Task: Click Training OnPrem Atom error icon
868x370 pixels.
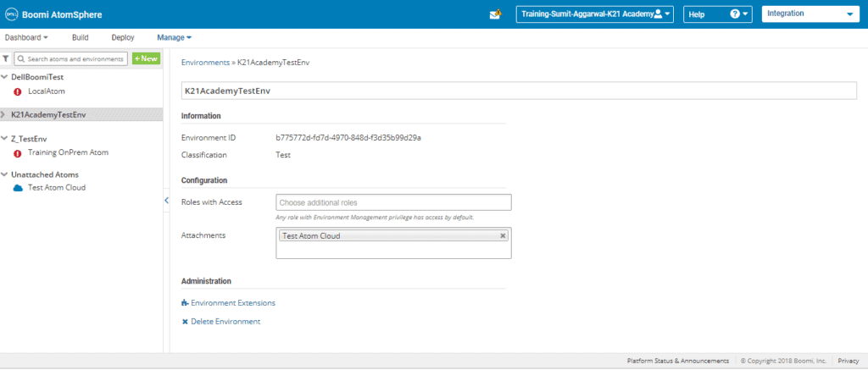Action: [x=17, y=153]
